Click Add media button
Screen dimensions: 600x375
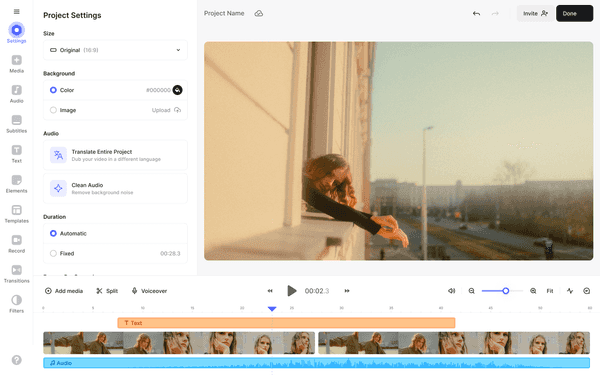click(64, 291)
